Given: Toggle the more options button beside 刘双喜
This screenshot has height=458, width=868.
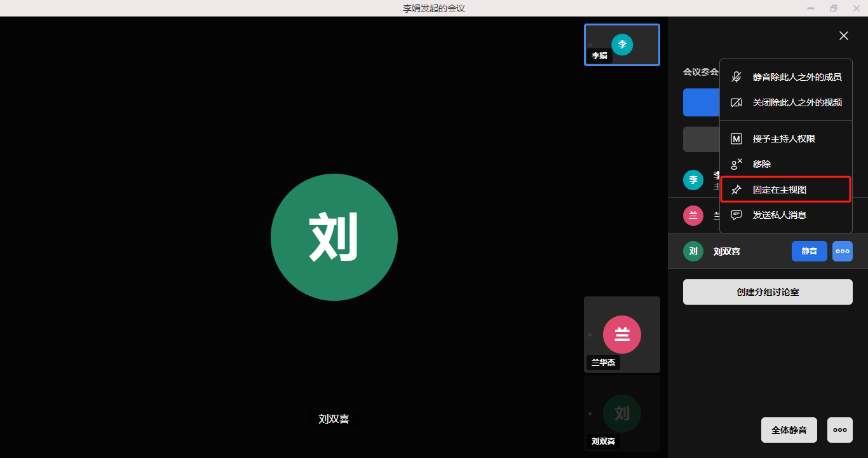Looking at the screenshot, I should point(842,251).
